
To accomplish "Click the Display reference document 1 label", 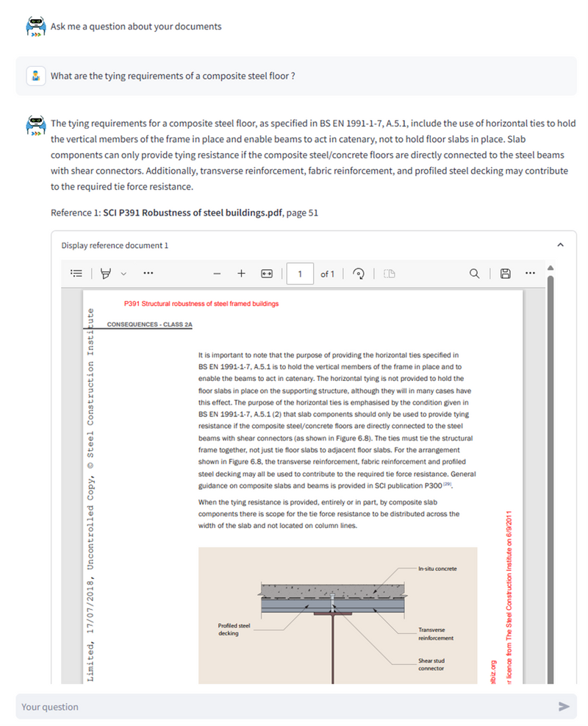I will click(x=115, y=246).
